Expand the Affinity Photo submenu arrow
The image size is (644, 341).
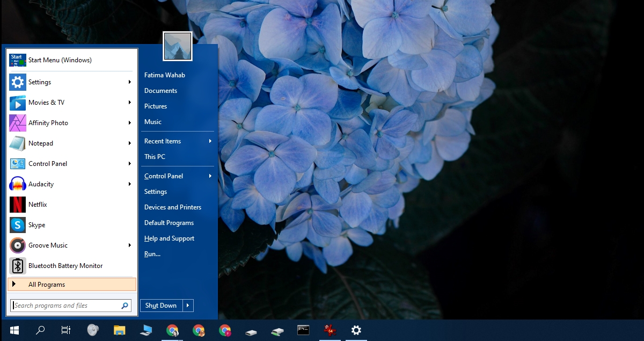[130, 123]
